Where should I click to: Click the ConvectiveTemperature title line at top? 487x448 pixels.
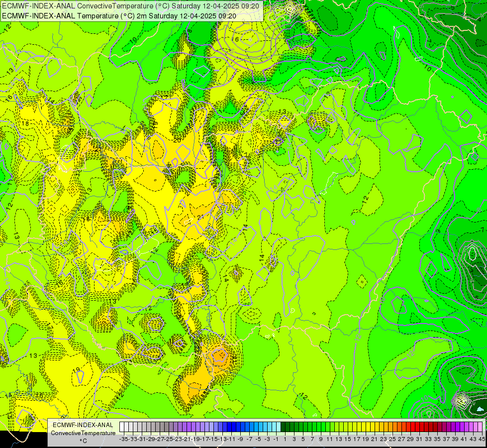[x=130, y=5]
